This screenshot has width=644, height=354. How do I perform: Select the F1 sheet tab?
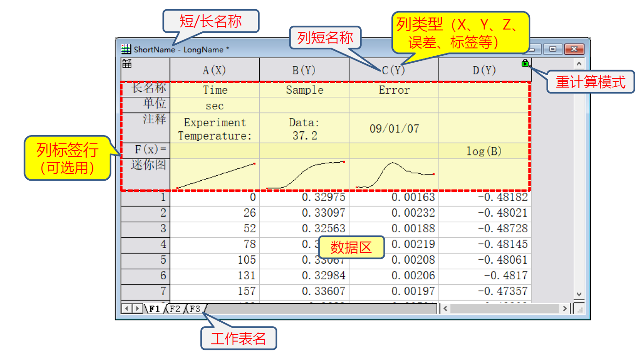pyautogui.click(x=153, y=308)
